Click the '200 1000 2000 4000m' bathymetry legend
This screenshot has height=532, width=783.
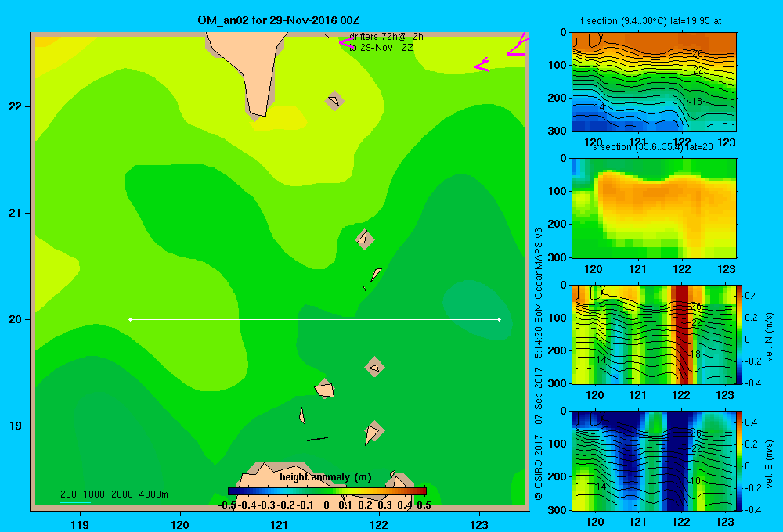click(x=114, y=494)
